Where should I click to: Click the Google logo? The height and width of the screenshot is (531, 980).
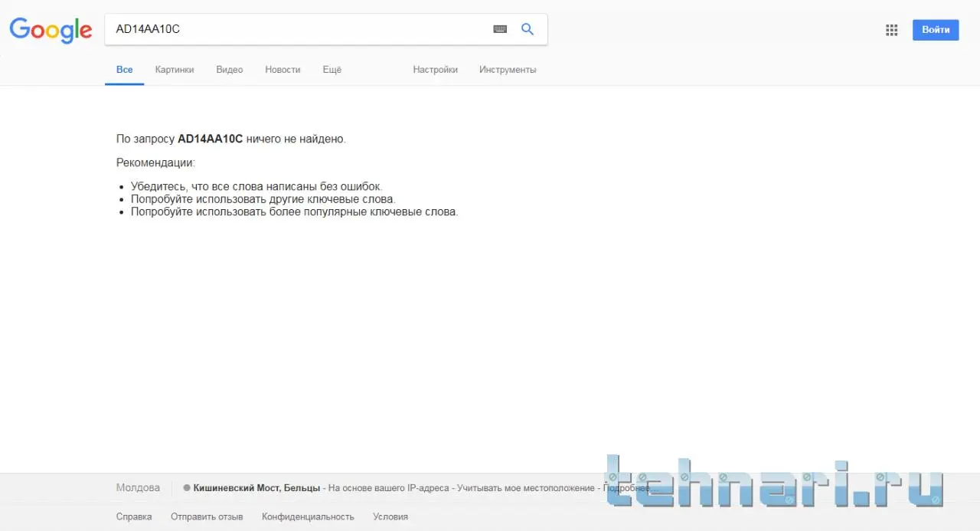point(51,30)
